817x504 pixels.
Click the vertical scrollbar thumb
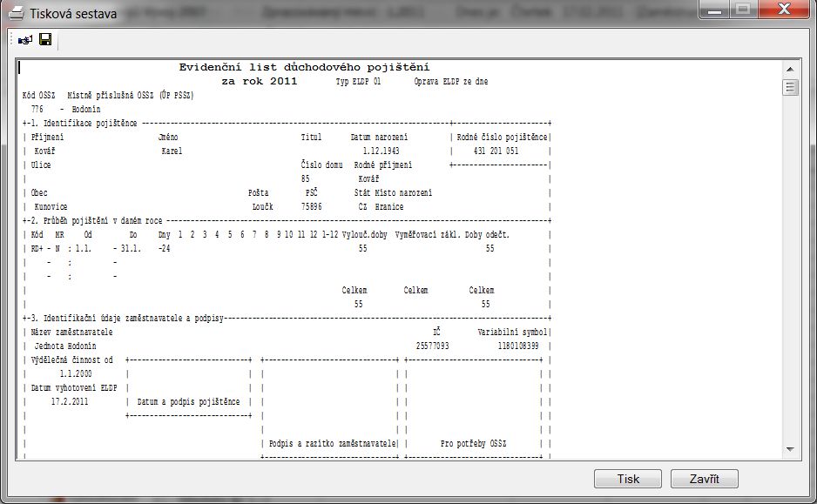click(790, 87)
